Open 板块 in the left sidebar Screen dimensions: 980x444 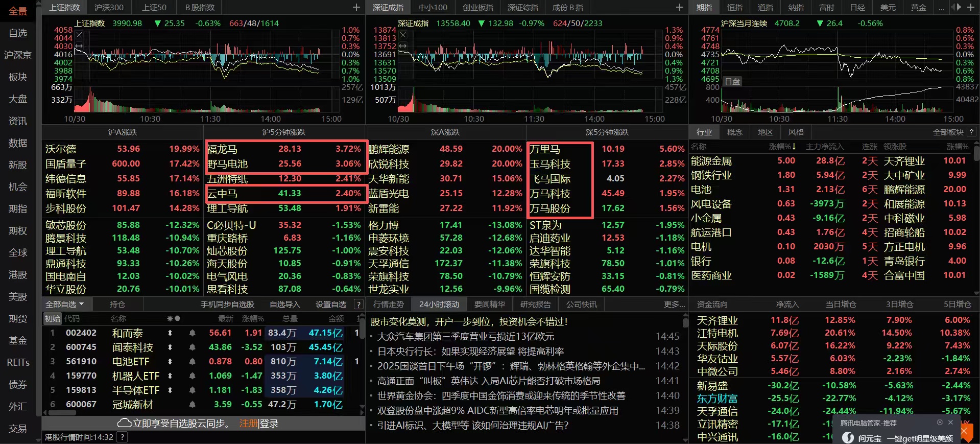pyautogui.click(x=18, y=77)
